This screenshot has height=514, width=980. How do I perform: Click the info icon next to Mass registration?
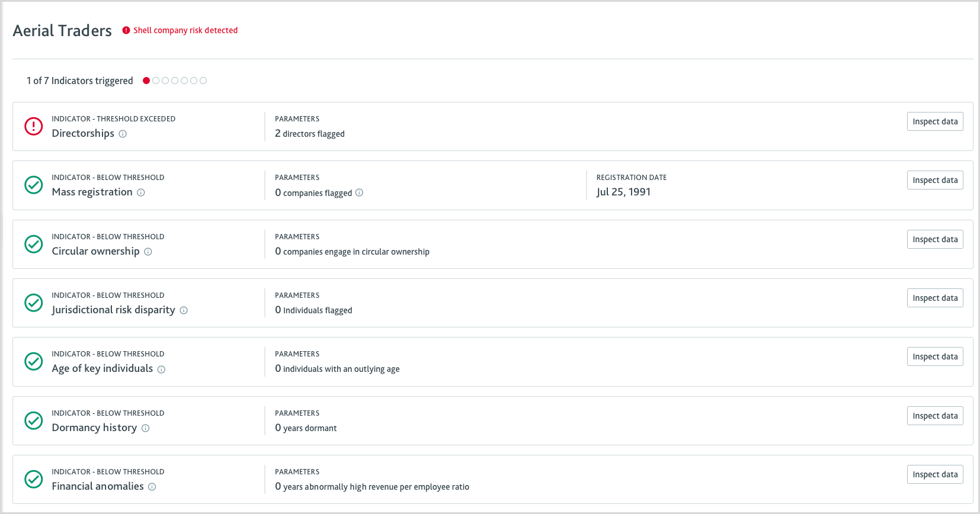point(141,192)
